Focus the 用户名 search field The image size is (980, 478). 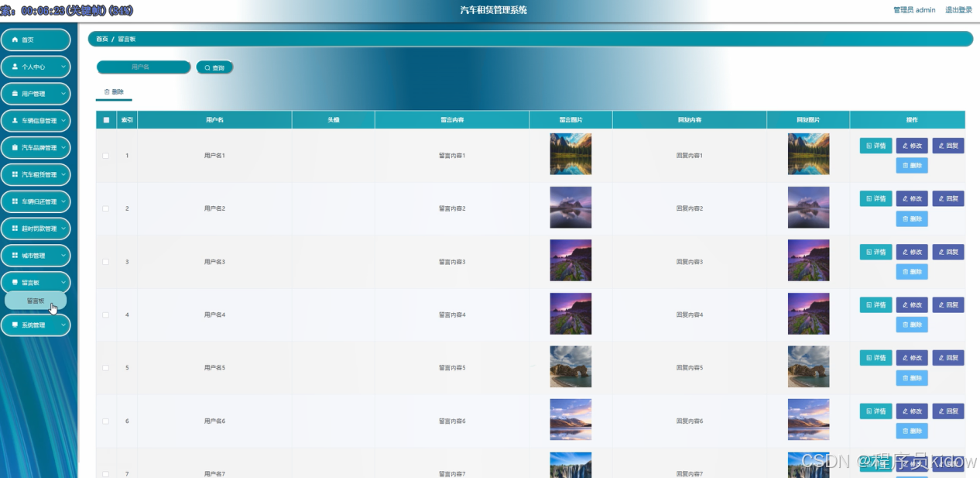pyautogui.click(x=143, y=67)
